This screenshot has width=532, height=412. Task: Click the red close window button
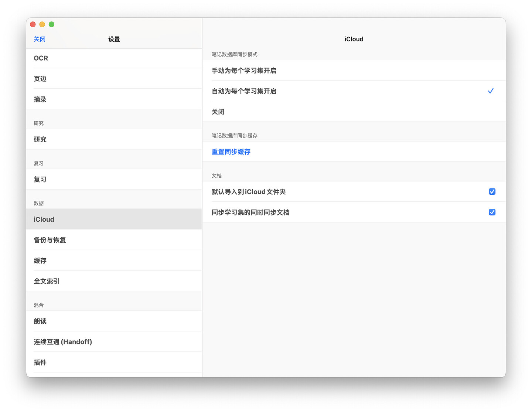33,24
